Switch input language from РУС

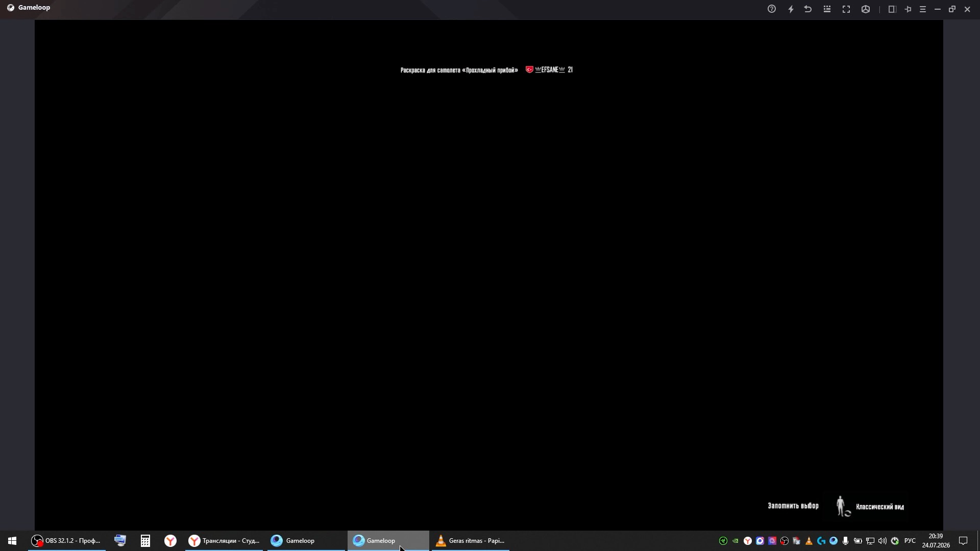[x=910, y=541]
